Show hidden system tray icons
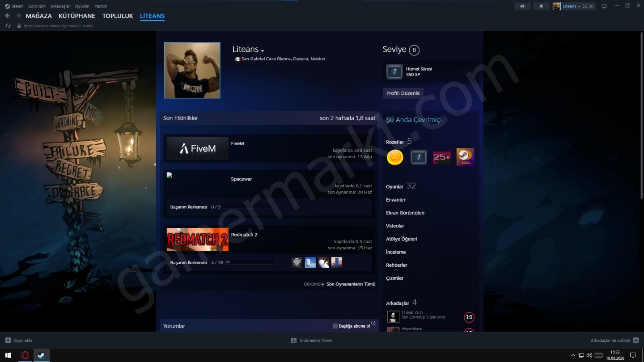The image size is (644, 362). pos(573,355)
